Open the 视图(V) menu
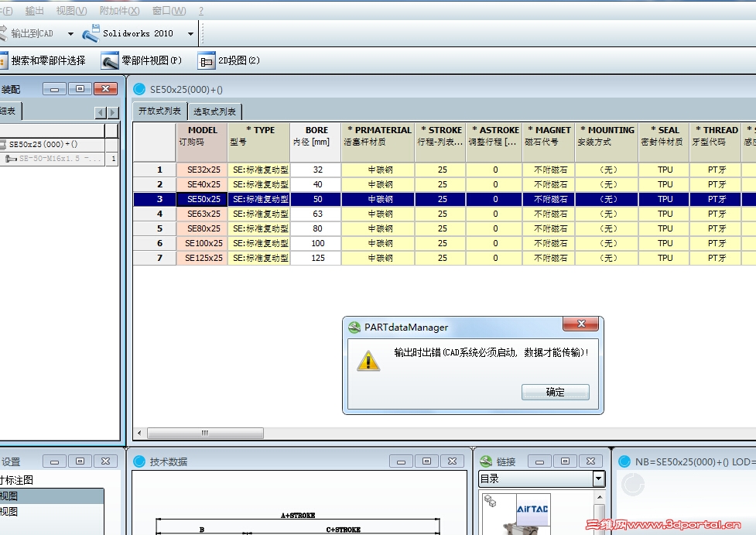 pyautogui.click(x=71, y=10)
